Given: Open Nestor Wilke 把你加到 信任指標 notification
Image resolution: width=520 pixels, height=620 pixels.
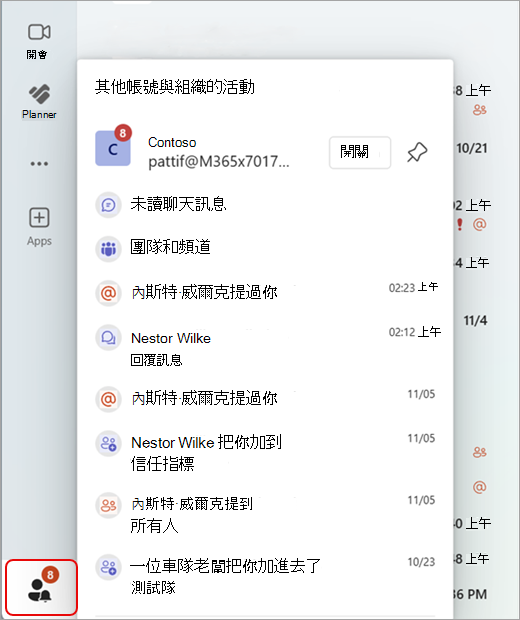Looking at the screenshot, I should pos(265,452).
